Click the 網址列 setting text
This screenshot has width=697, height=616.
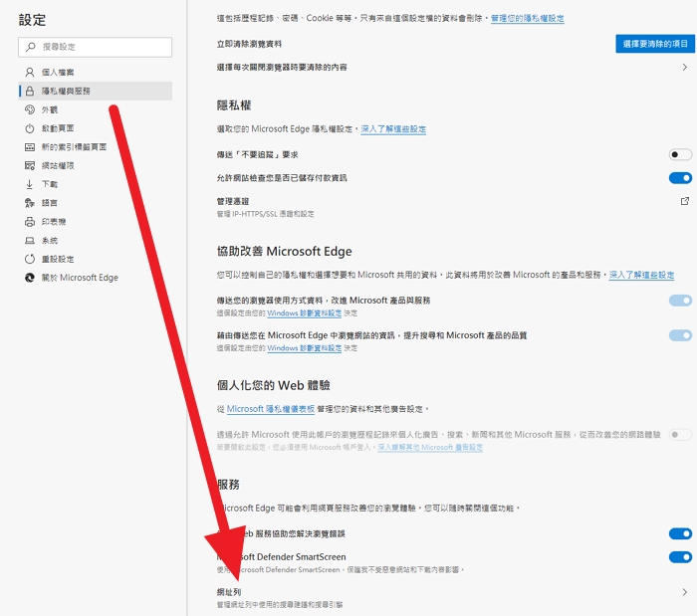(229, 592)
